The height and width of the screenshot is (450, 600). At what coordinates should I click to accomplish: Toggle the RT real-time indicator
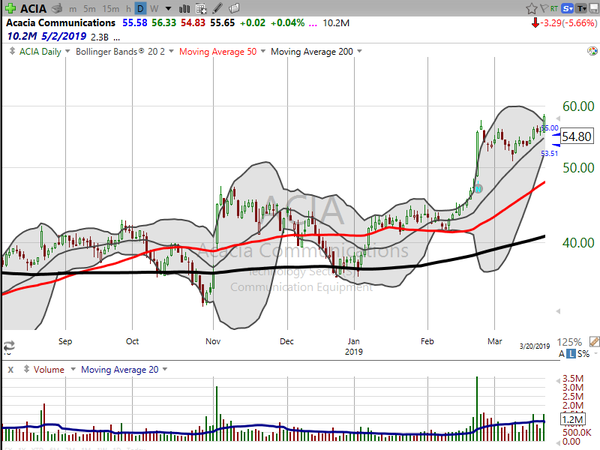[x=554, y=8]
